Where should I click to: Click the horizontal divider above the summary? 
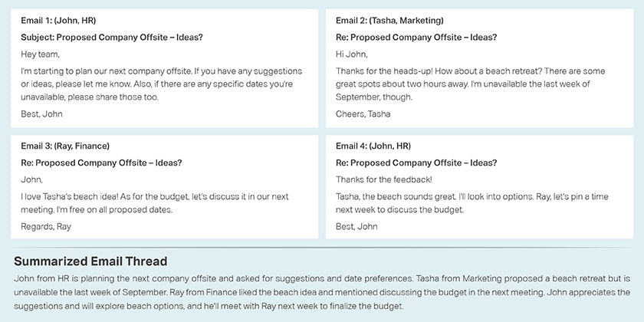[x=322, y=247]
